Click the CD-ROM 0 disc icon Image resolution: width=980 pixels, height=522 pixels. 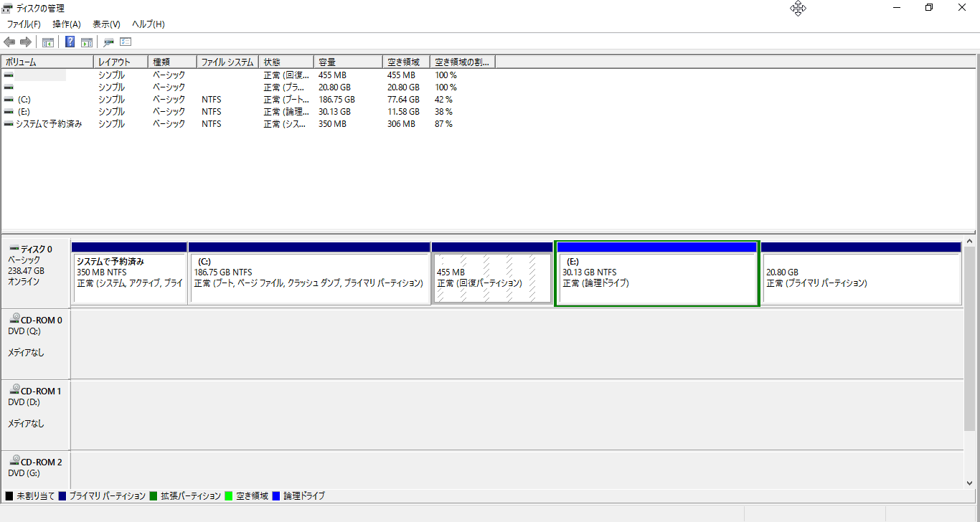pos(14,320)
